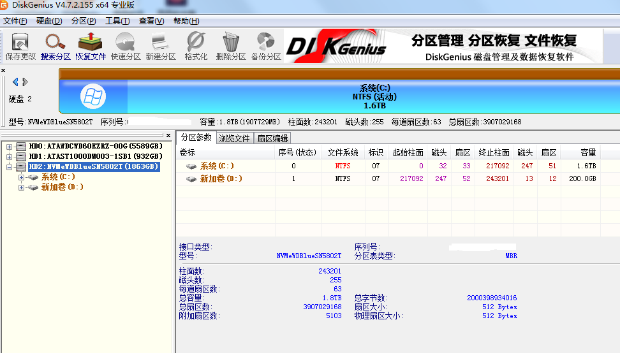
Task: Select HD1:ATAST1000DM003-1SB1 in the tree
Action: click(x=96, y=157)
